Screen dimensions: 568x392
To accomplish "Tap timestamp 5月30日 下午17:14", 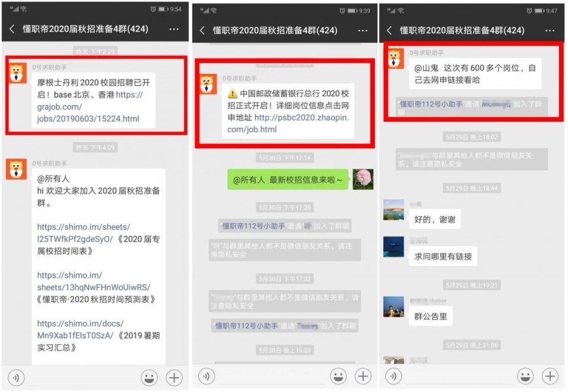I will (285, 158).
